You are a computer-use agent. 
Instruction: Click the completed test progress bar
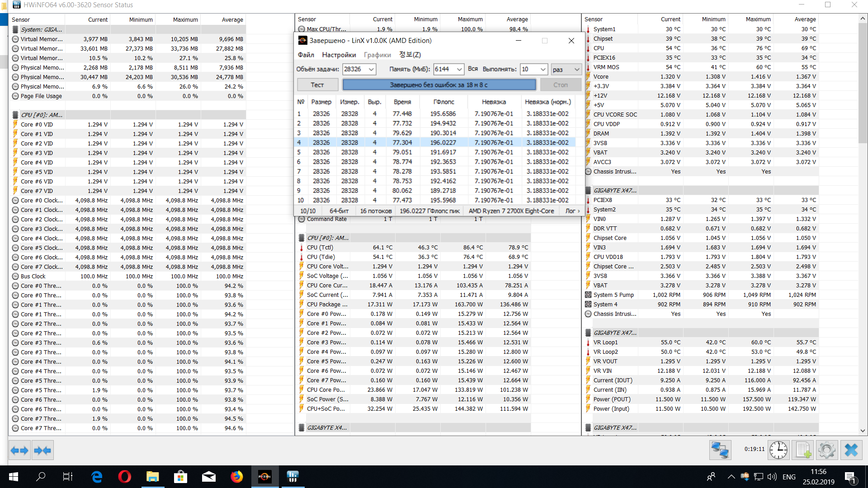[x=439, y=85]
